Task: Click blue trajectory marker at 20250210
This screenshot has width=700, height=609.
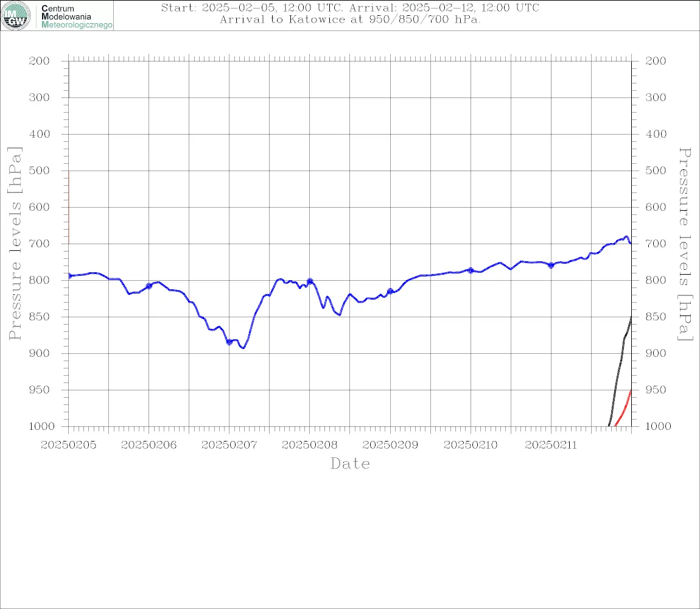Action: (x=471, y=270)
